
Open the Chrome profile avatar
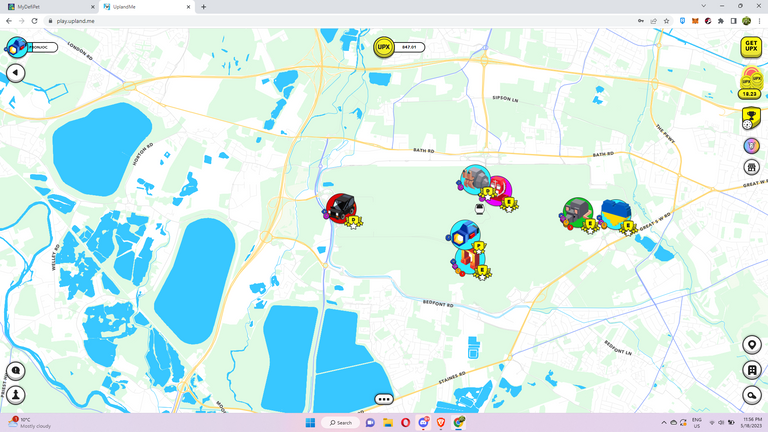click(746, 21)
